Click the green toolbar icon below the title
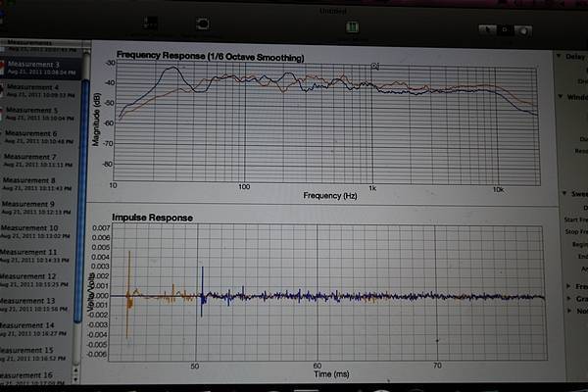Image resolution: width=588 pixels, height=392 pixels. 352,27
